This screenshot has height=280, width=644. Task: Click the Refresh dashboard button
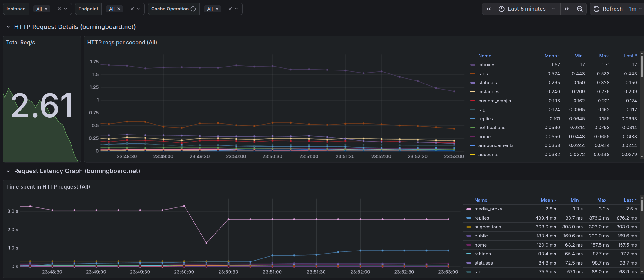(x=608, y=9)
